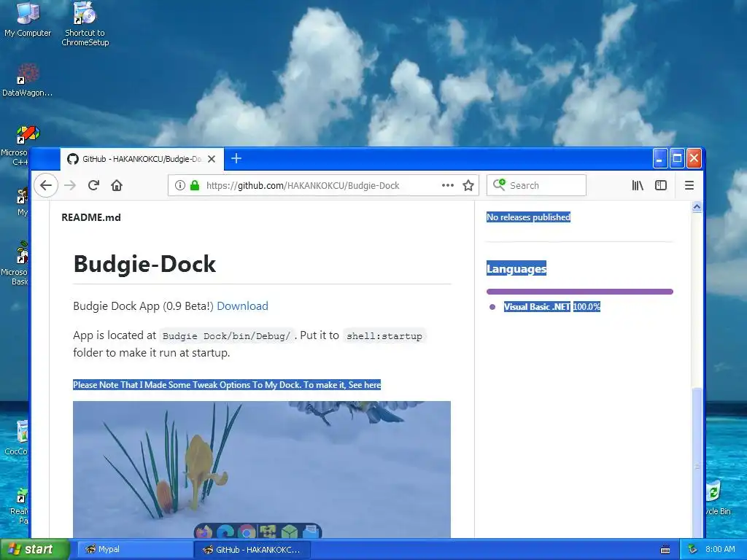Click the system tray network icon
The width and height of the screenshot is (747, 560).
tap(693, 549)
